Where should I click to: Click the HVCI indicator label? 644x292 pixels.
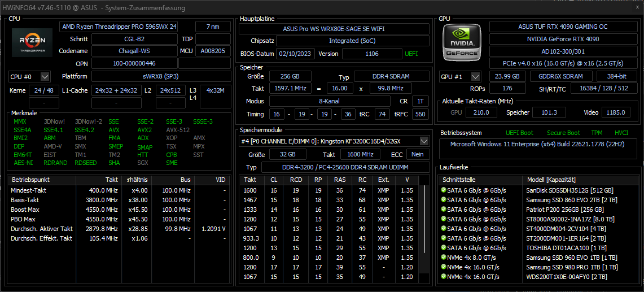[x=621, y=133]
